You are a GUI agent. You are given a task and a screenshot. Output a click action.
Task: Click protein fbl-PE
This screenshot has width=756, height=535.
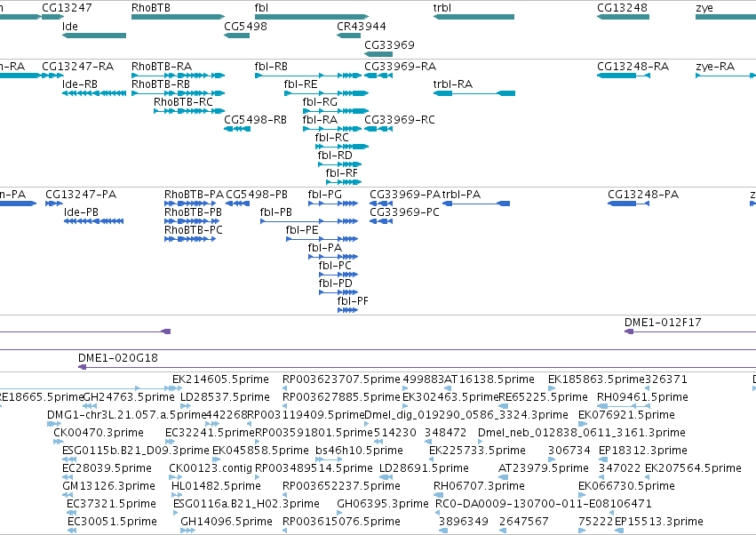tap(302, 230)
